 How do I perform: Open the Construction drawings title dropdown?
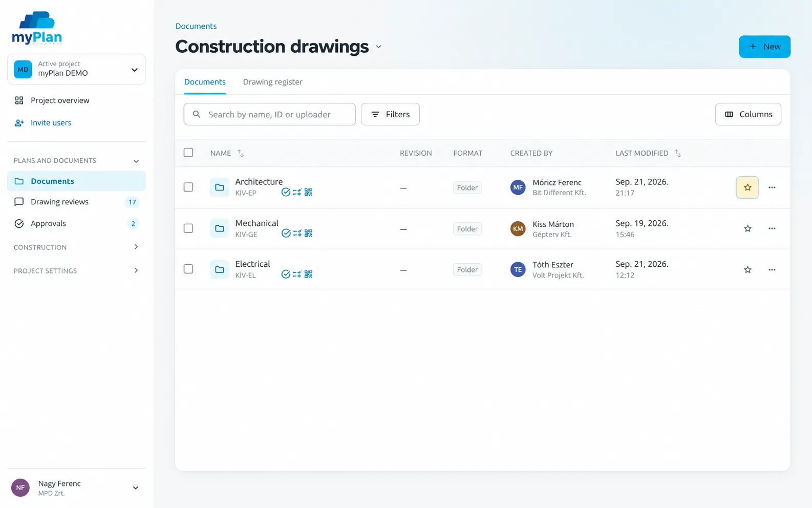coord(378,47)
